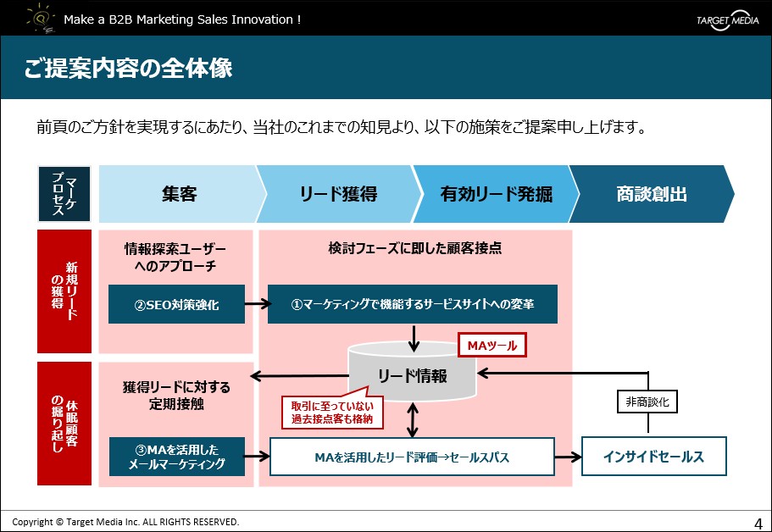This screenshot has height=532, width=772.
Task: Click the MAツール red label
Action: tap(492, 346)
